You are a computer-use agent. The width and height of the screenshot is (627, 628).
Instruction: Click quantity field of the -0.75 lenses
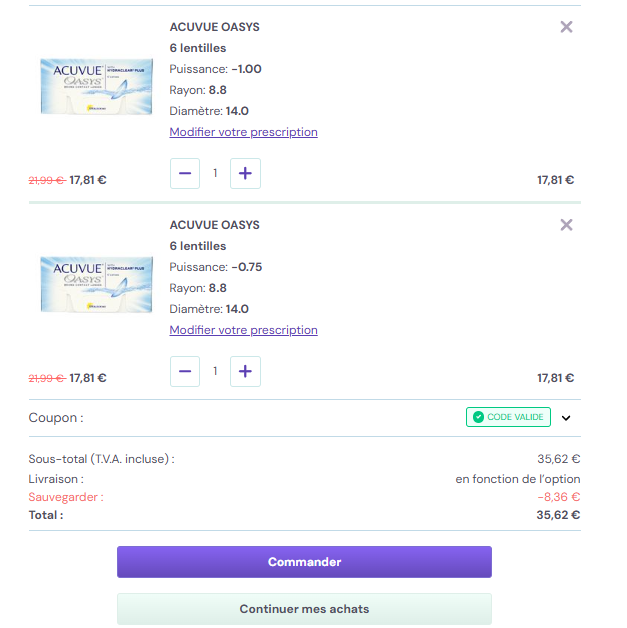click(x=215, y=371)
